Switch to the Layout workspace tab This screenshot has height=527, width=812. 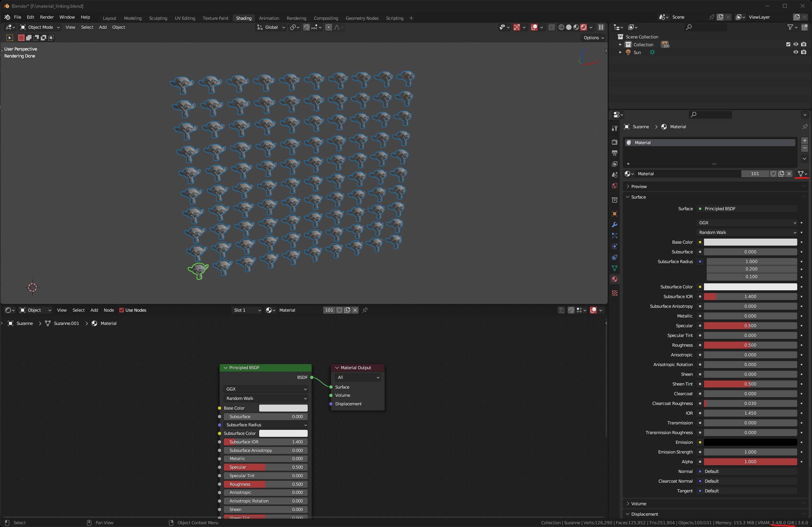click(x=110, y=18)
